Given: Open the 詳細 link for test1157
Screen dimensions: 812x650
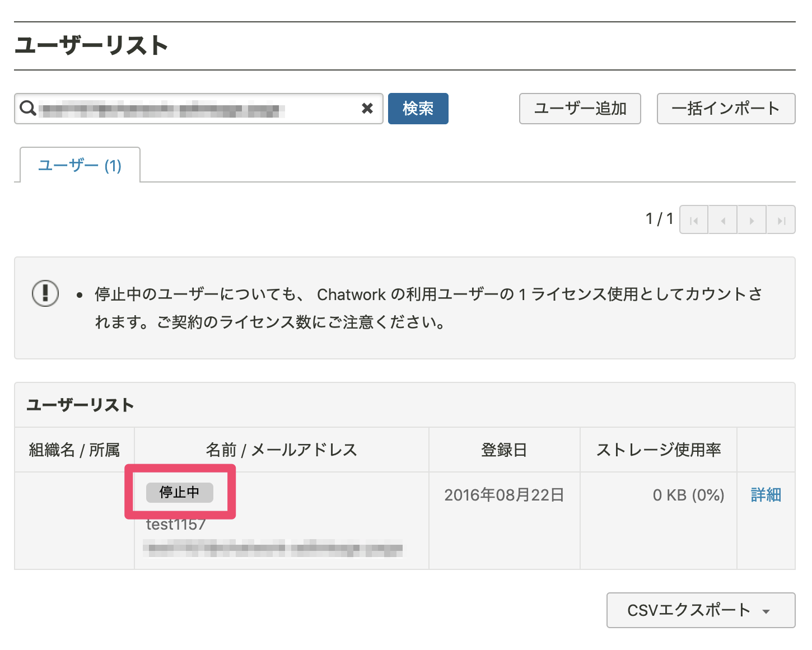Looking at the screenshot, I should (765, 494).
